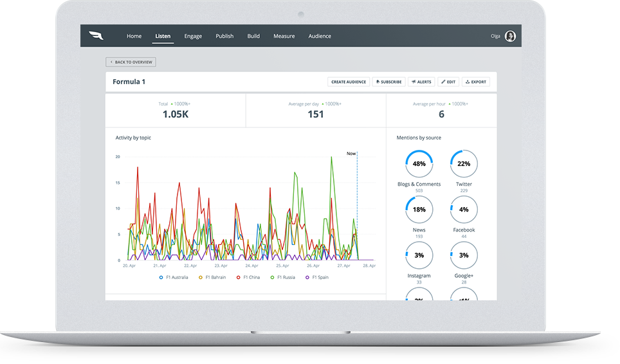Click the 28. Apr axis label
The width and height of the screenshot is (620, 364).
tap(369, 266)
